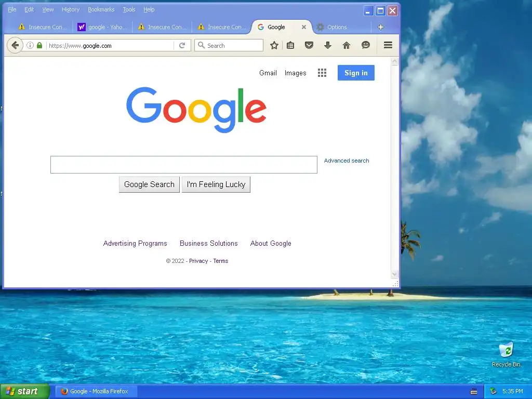532x399 pixels.
Task: Open the Advanced search link
Action: click(347, 161)
